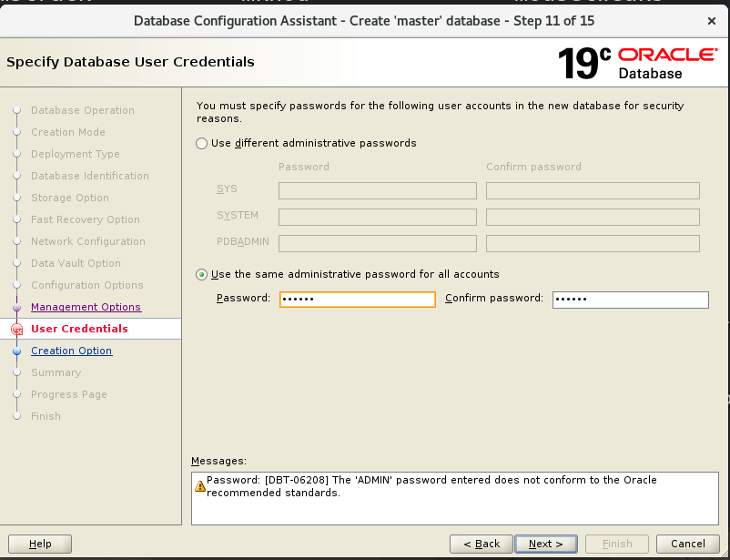Screen dimensions: 730x560
Task: Go to Management Options step
Action: coord(86,307)
